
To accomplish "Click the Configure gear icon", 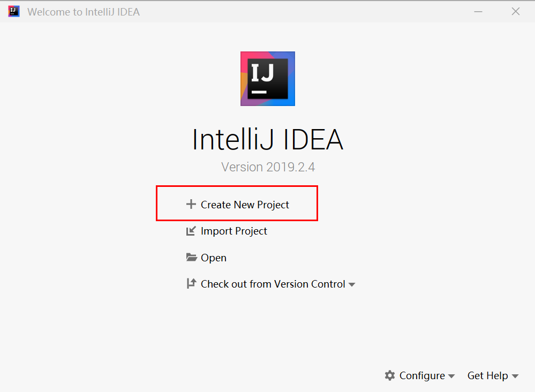I will (390, 375).
